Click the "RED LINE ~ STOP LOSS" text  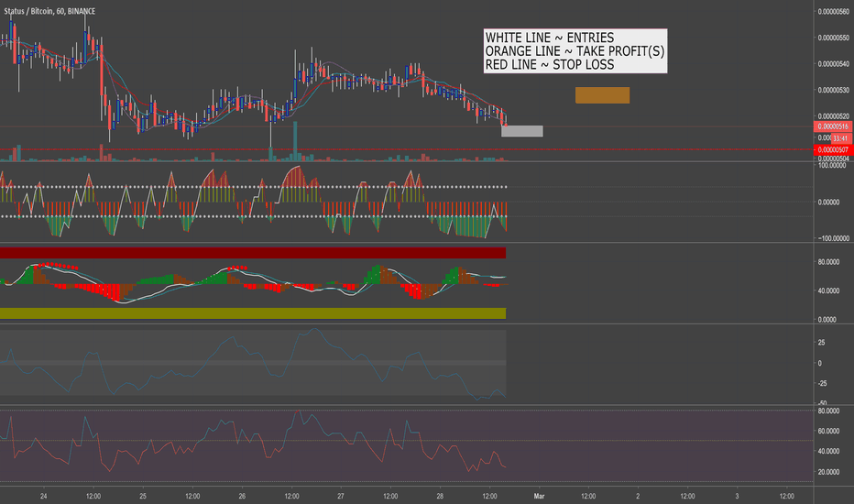550,65
